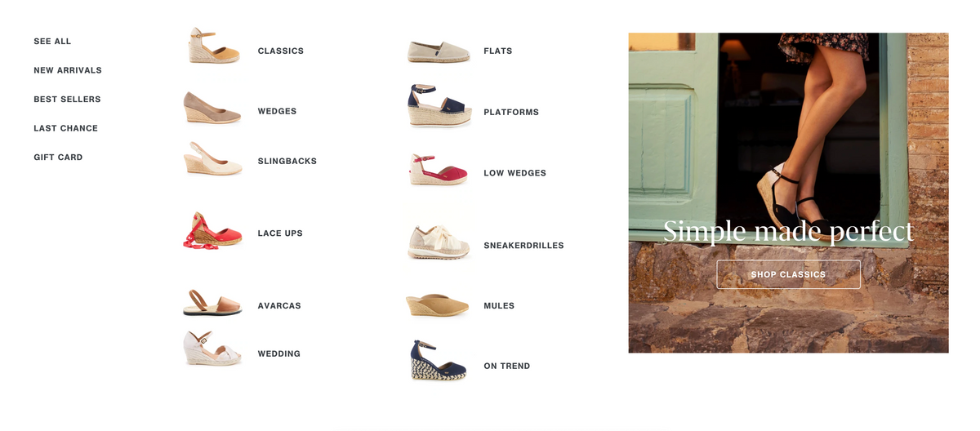Click the Simple made perfect banner image
This screenshot has height=431, width=980.
pyautogui.click(x=788, y=193)
